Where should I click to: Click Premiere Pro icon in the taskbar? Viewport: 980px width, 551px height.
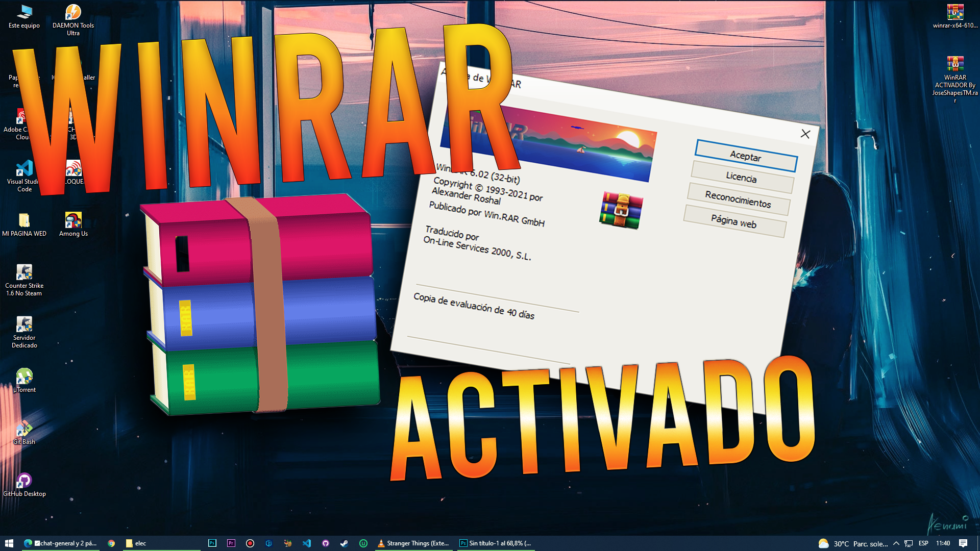click(x=231, y=543)
